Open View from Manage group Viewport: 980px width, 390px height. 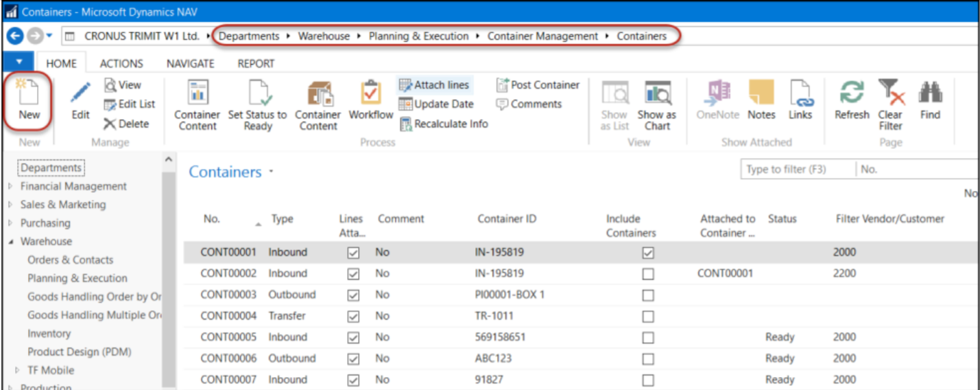(x=123, y=85)
